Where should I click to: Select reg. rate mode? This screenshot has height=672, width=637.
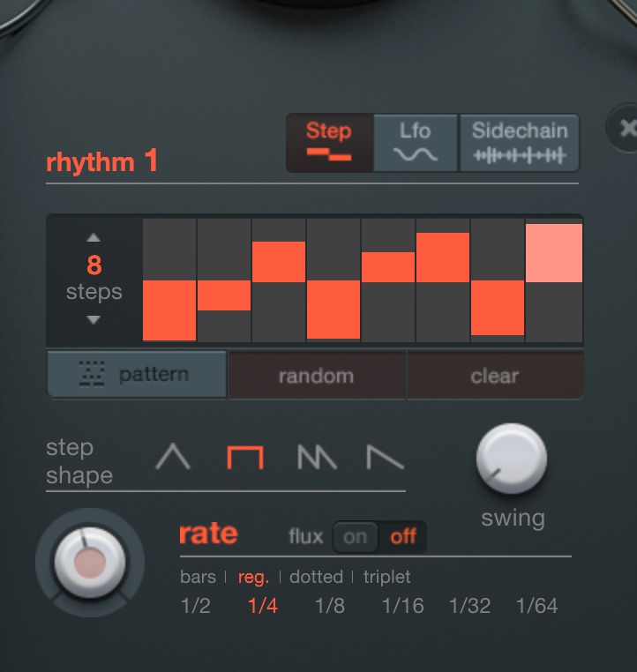253,578
